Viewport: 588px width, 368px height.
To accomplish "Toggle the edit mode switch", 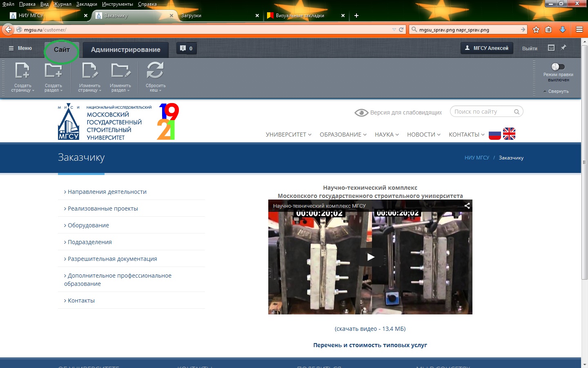I will 558,67.
